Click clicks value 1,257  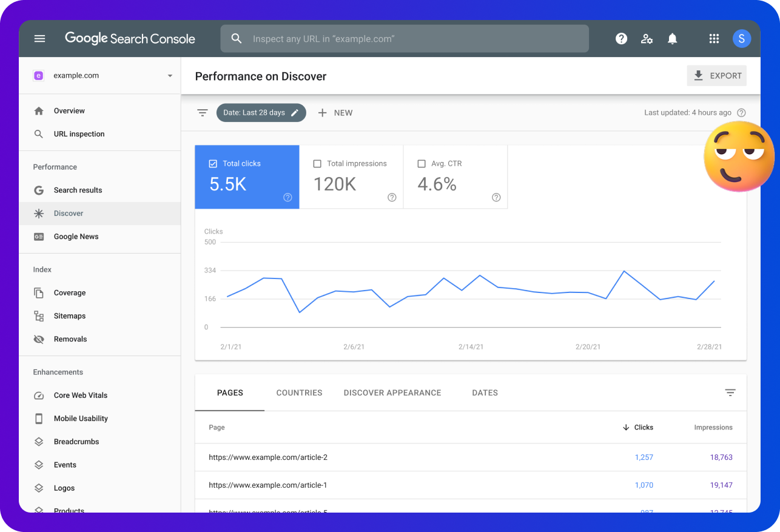[644, 457]
